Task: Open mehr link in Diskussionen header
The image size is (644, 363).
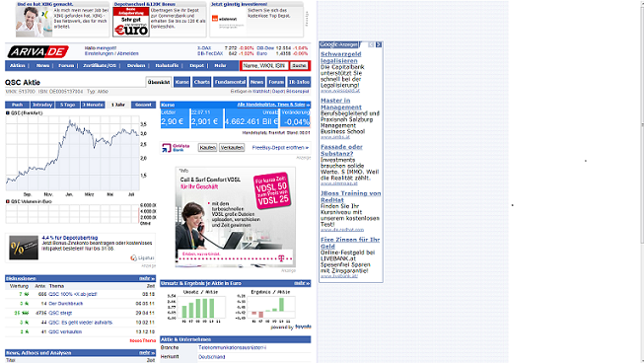Action: tap(147, 278)
